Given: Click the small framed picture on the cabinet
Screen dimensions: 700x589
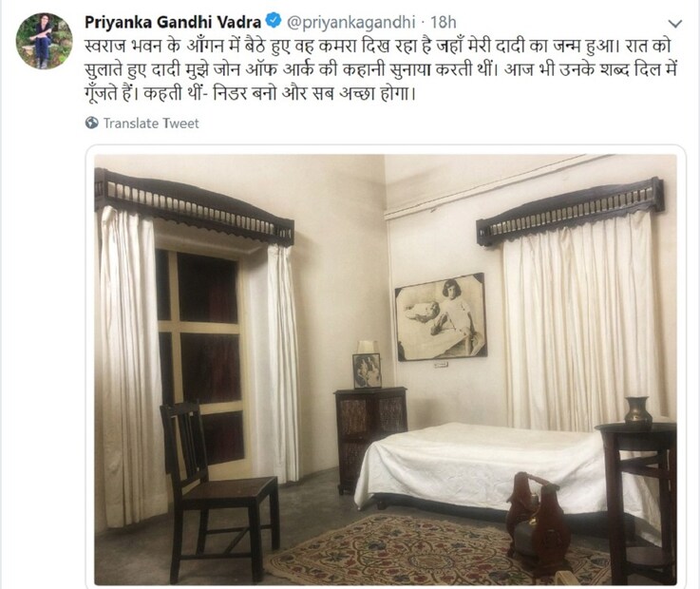Looking at the screenshot, I should pos(367,370).
